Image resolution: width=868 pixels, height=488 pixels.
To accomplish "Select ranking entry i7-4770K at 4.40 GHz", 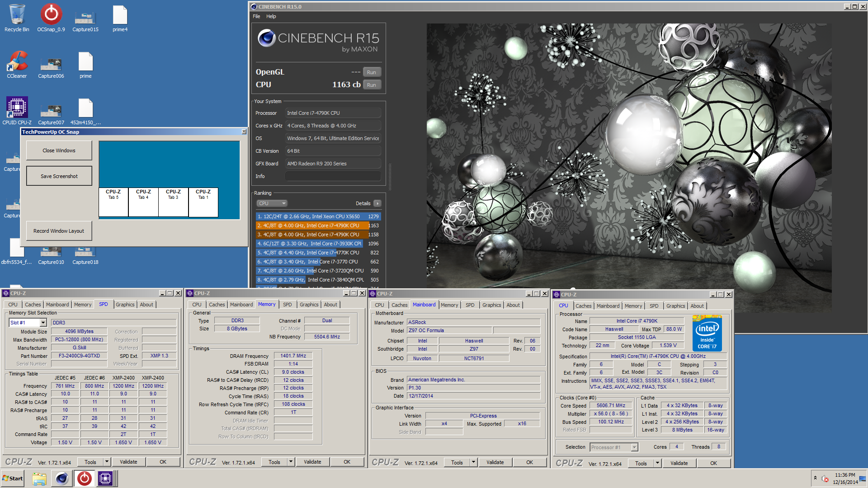I will [x=318, y=253].
